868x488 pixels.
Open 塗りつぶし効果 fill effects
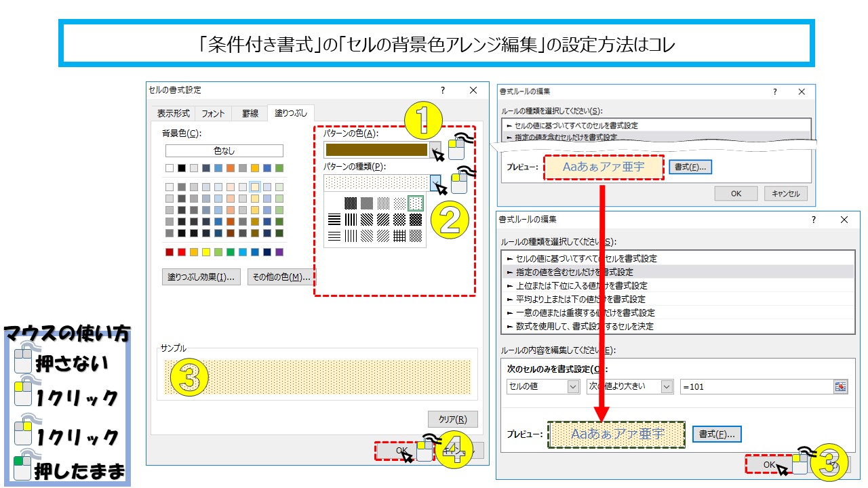pyautogui.click(x=201, y=277)
